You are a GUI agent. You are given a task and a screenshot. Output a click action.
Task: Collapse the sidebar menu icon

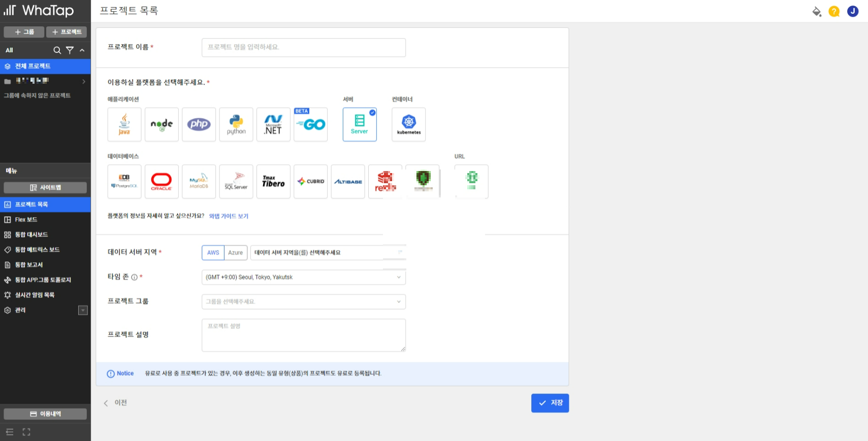[x=10, y=432]
